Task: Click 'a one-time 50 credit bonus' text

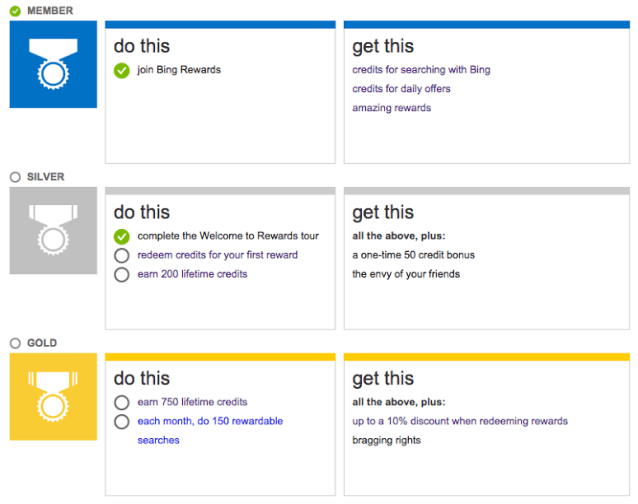Action: click(413, 255)
